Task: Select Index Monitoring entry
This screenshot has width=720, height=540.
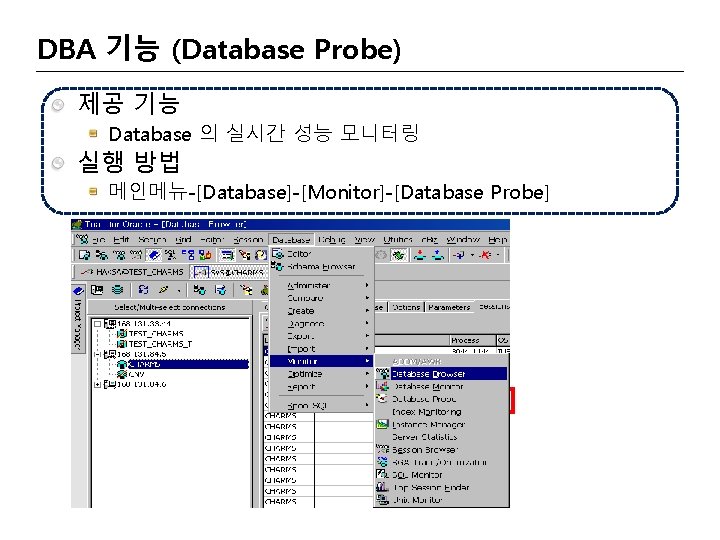Action: [441, 412]
